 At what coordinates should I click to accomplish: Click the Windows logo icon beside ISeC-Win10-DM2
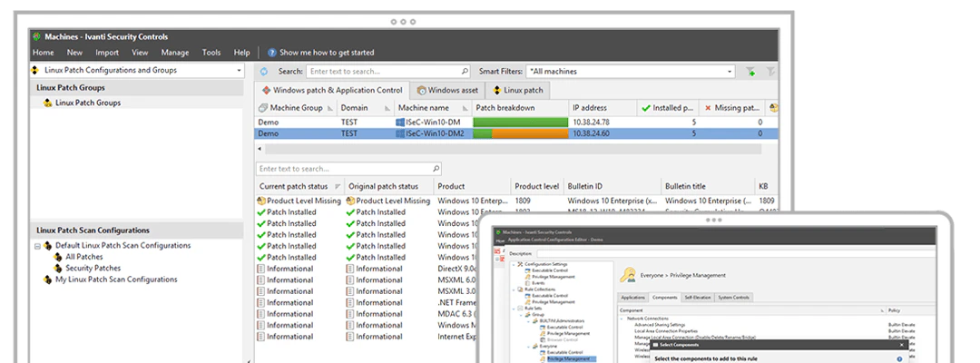(401, 133)
